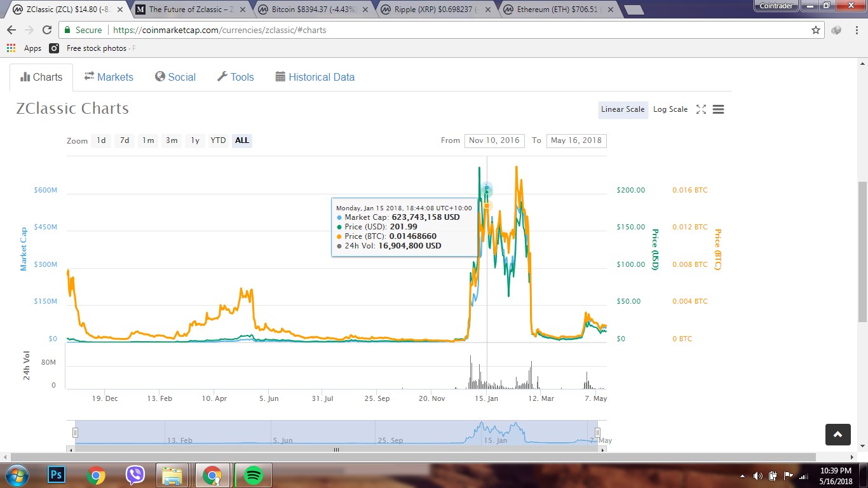The height and width of the screenshot is (488, 868).
Task: Set chart zoom to 7d
Action: [x=125, y=140]
